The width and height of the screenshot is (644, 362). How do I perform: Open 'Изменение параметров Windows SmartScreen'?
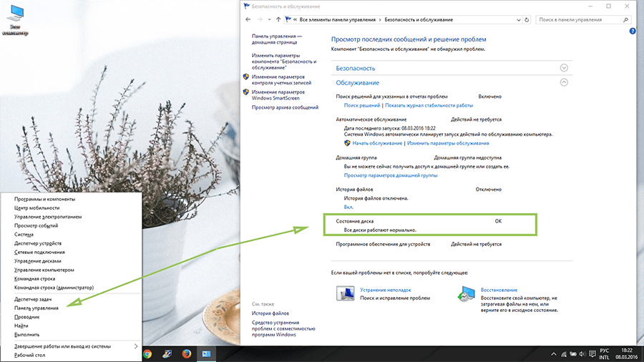278,95
